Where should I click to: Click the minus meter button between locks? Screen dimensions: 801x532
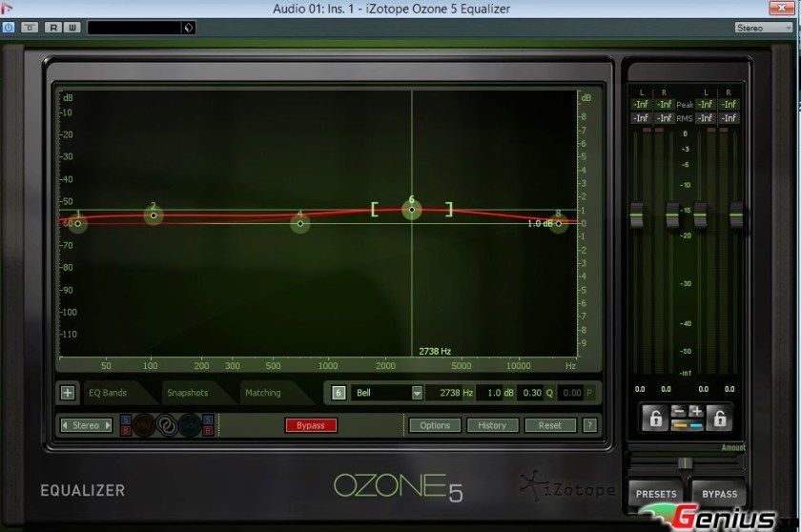(678, 412)
